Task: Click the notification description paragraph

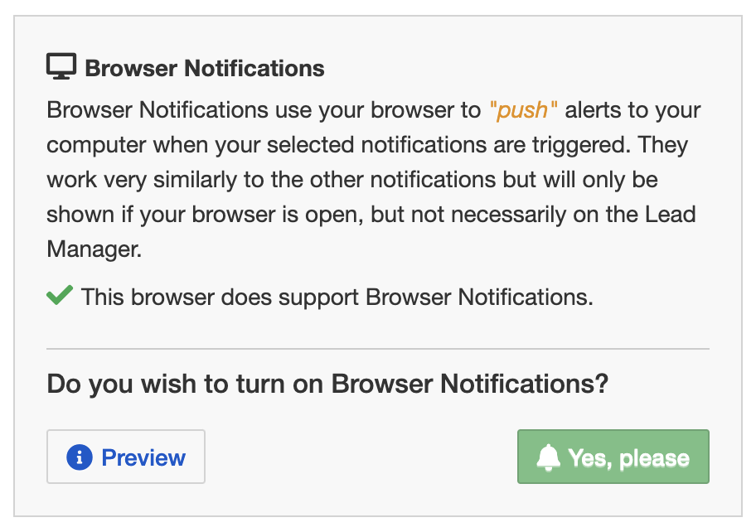Action: click(374, 179)
